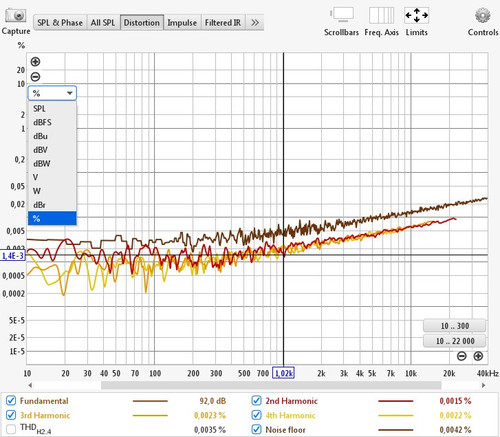Show more tabs with double chevron
The image size is (500, 437).
click(x=255, y=23)
